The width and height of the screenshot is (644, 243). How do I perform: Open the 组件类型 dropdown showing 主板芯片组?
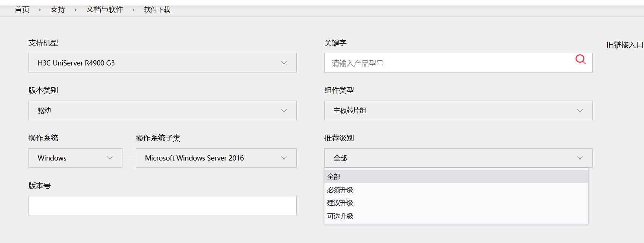click(x=458, y=111)
